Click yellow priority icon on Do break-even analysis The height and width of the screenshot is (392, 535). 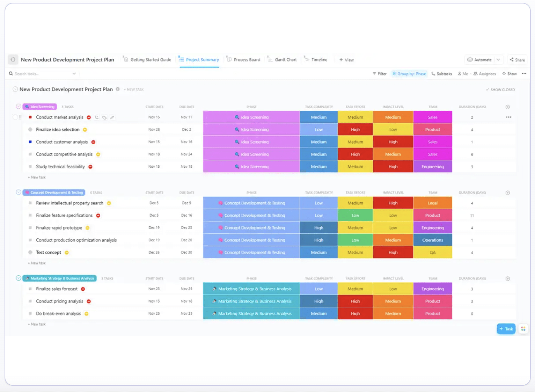tap(87, 314)
